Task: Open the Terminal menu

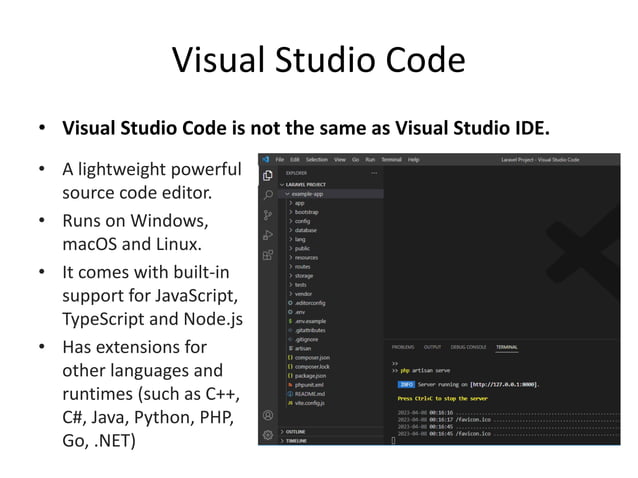Action: pyautogui.click(x=393, y=159)
